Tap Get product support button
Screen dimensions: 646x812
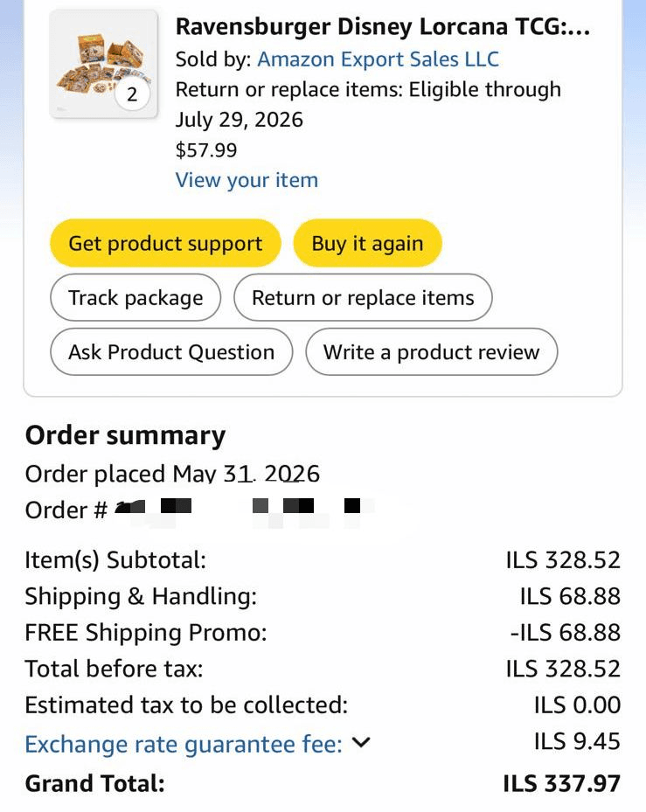click(165, 243)
